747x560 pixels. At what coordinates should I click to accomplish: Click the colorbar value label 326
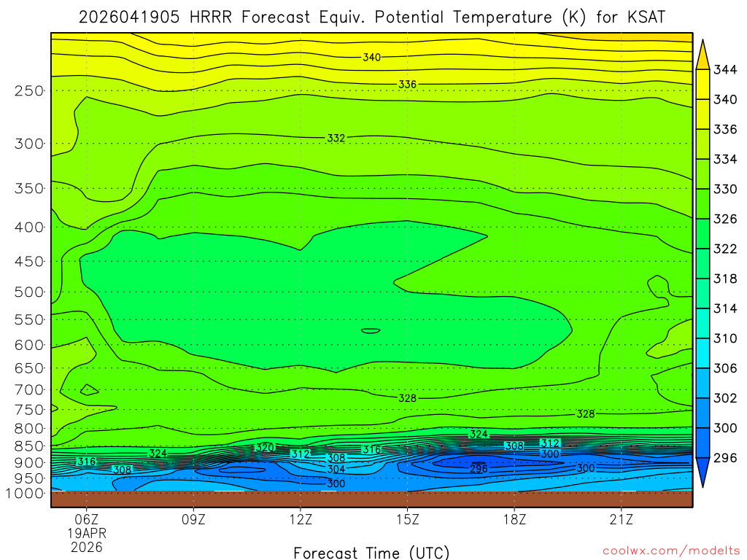pos(725,219)
